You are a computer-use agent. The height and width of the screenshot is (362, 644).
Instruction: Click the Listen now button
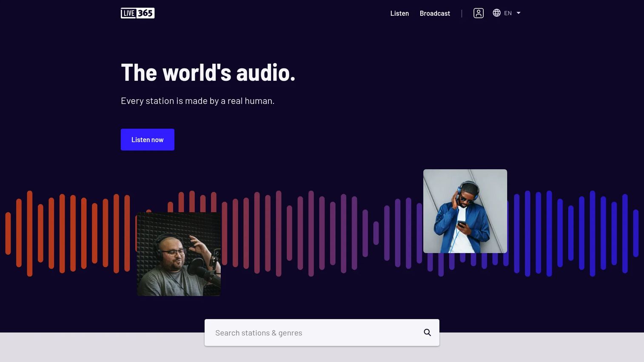point(148,140)
